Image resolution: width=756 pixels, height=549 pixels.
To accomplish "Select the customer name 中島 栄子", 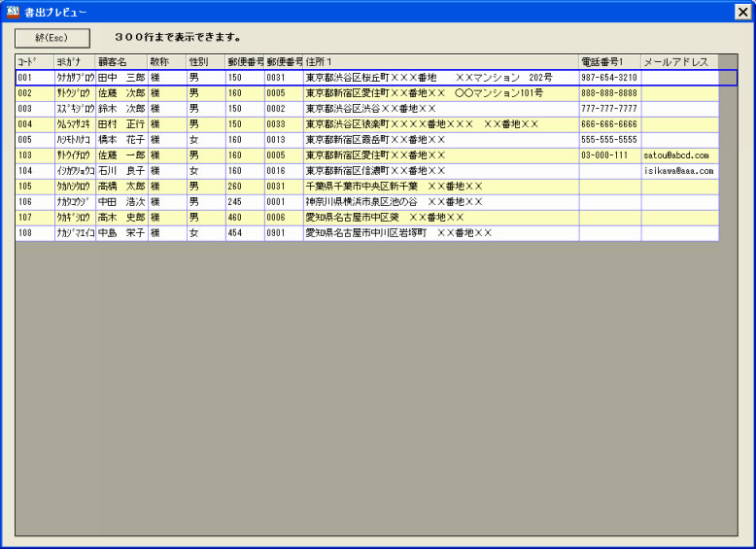I will point(121,233).
